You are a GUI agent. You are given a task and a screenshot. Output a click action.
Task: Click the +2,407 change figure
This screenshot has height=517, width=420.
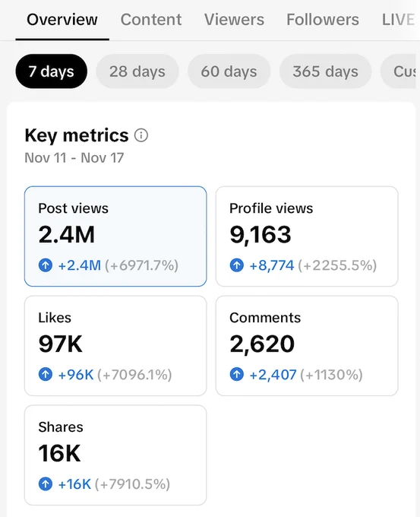pyautogui.click(x=273, y=375)
